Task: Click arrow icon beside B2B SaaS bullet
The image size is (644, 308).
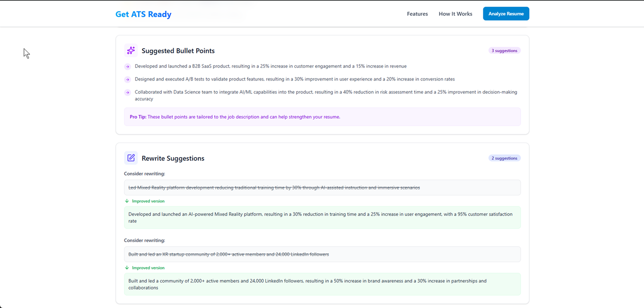Action: [128, 67]
